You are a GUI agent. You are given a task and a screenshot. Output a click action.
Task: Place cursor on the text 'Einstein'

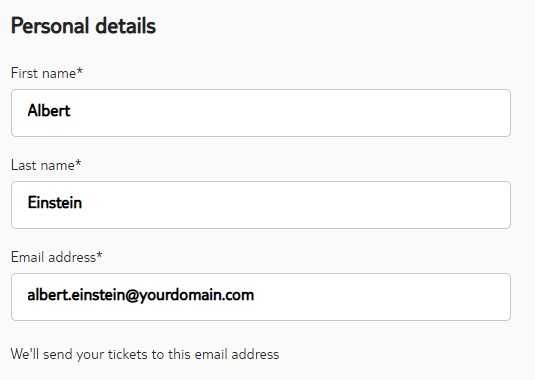pos(55,203)
